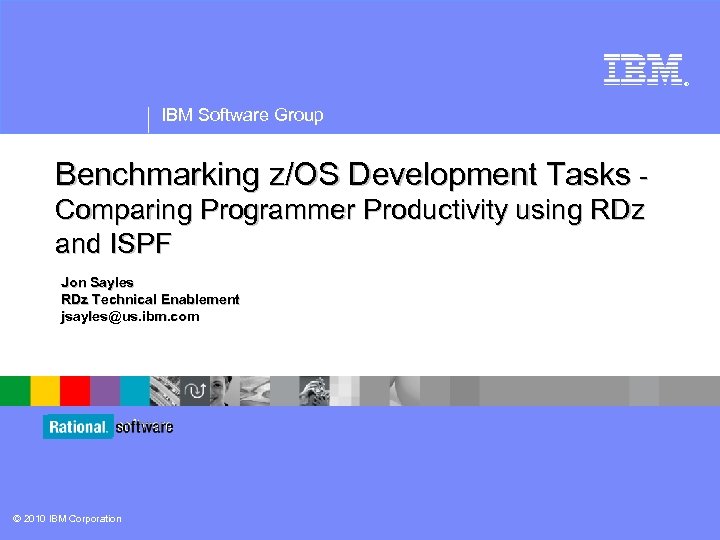Click the IBM logo in the header
This screenshot has width=720, height=540.
coord(646,69)
